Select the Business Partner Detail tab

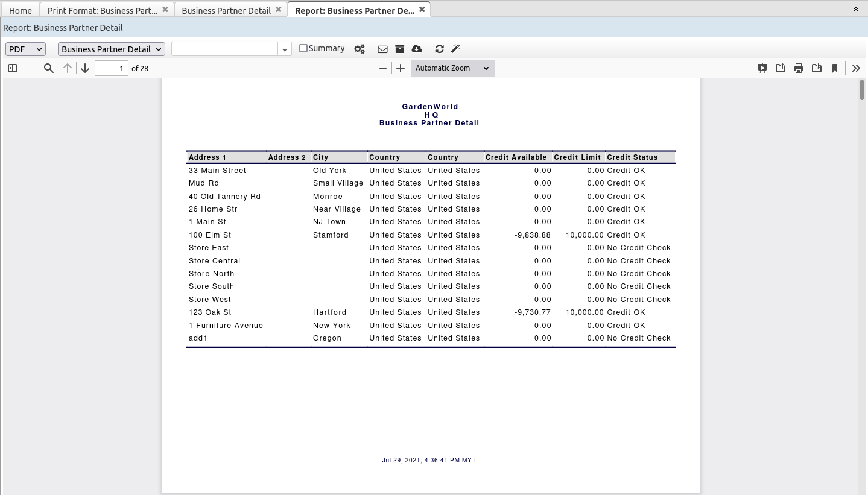tap(226, 10)
